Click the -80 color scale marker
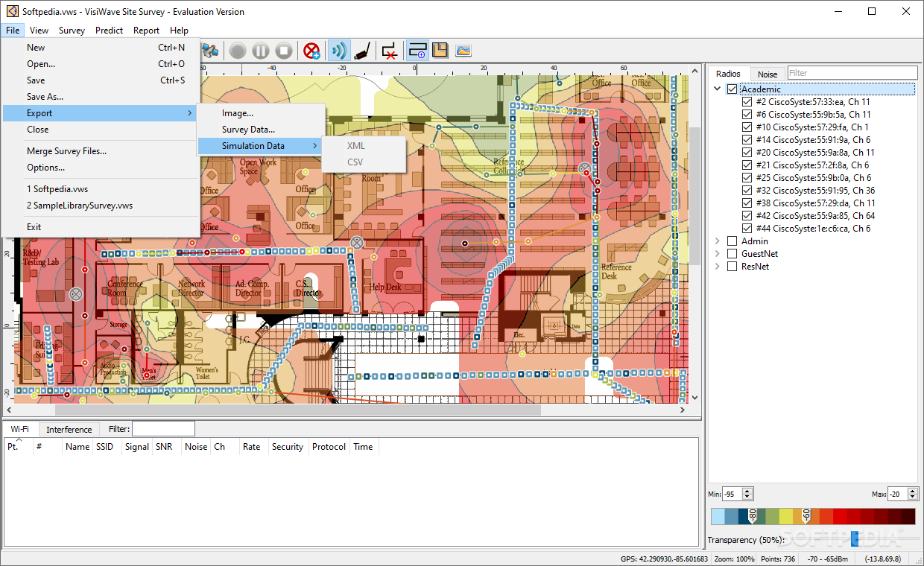The image size is (924, 566). coord(753,515)
